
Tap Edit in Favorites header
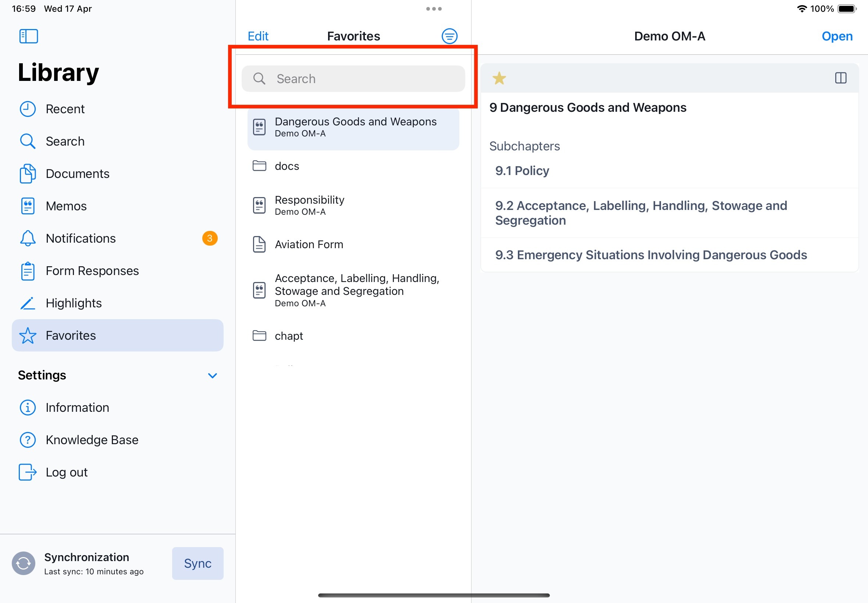258,36
